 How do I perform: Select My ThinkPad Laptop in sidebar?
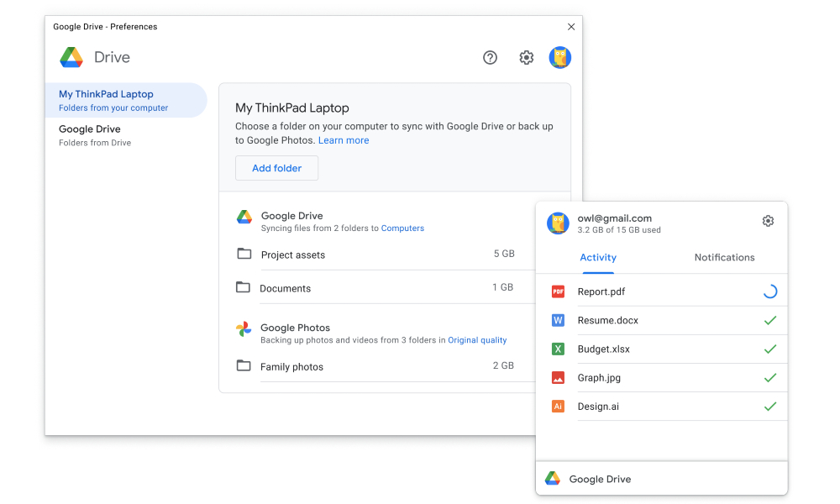point(126,100)
